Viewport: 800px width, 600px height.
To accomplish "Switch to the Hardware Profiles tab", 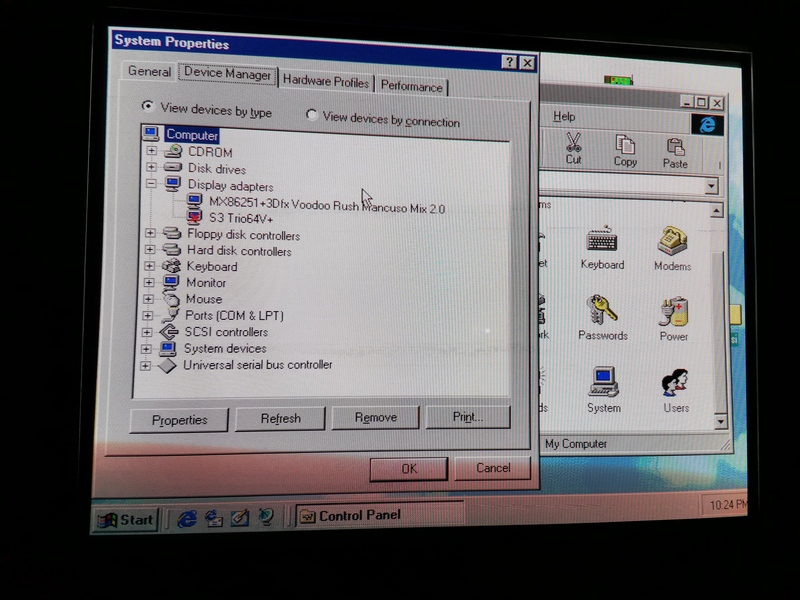I will 325,81.
